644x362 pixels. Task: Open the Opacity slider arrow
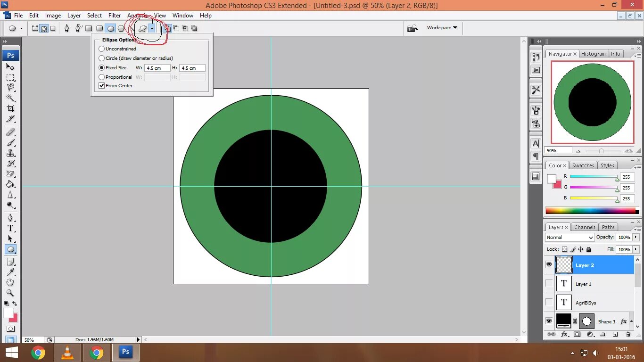coord(636,237)
